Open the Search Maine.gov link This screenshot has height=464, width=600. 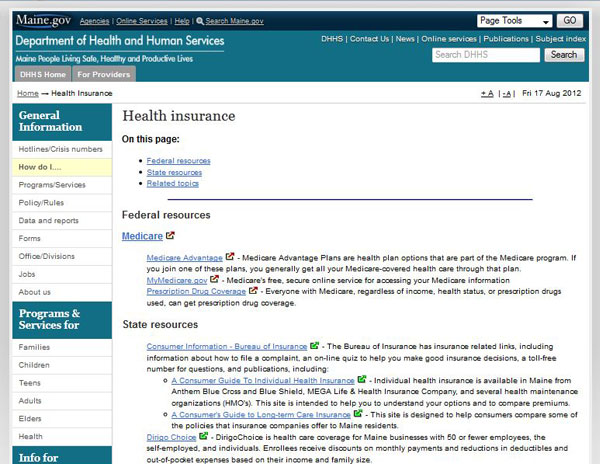(x=234, y=21)
